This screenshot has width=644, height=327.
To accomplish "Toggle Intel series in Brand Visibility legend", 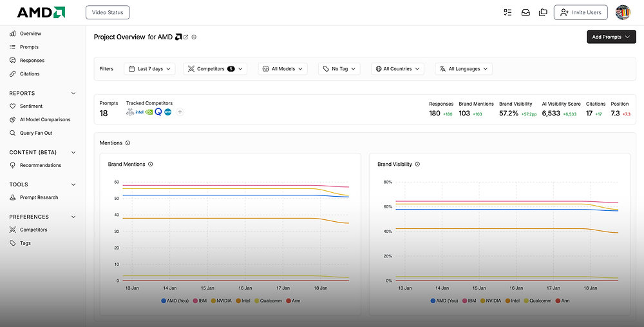I will pyautogui.click(x=513, y=301).
